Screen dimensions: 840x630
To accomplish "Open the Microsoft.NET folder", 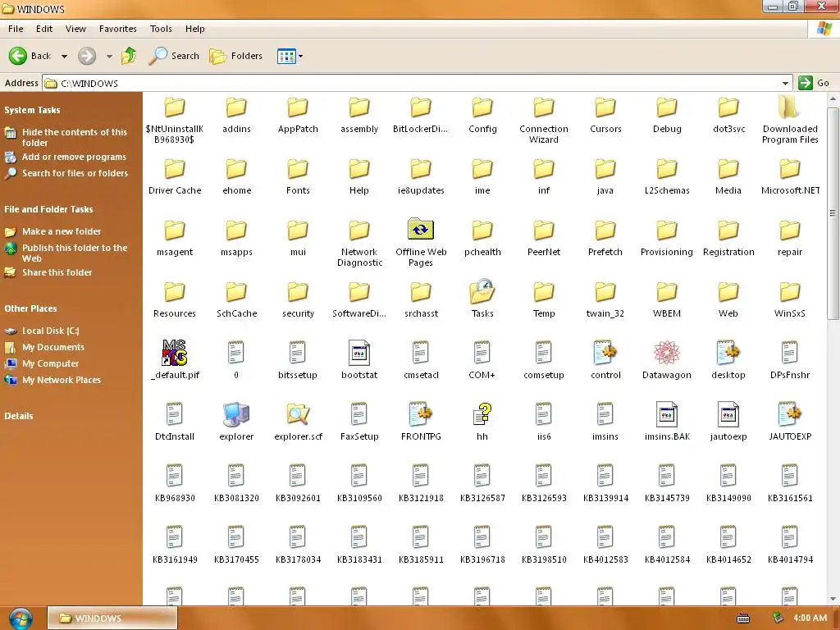I will coord(790,169).
